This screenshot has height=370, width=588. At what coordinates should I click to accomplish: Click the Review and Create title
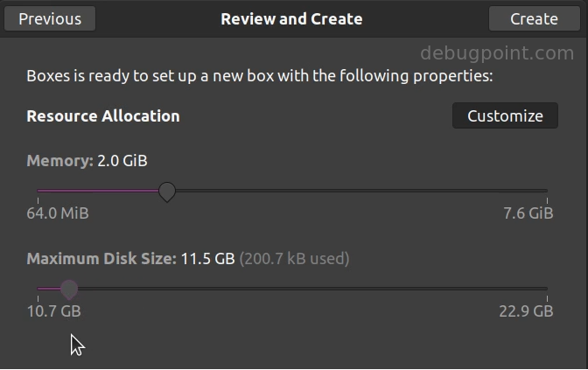point(291,18)
